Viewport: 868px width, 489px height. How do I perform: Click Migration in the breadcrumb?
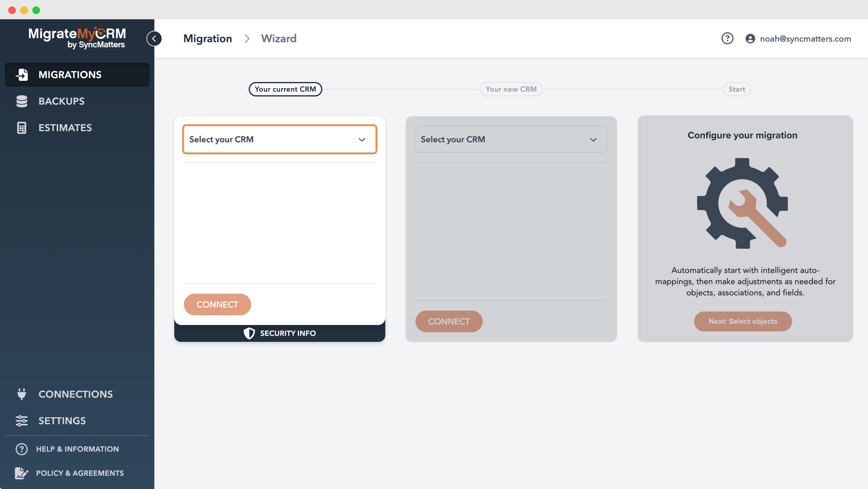[207, 38]
